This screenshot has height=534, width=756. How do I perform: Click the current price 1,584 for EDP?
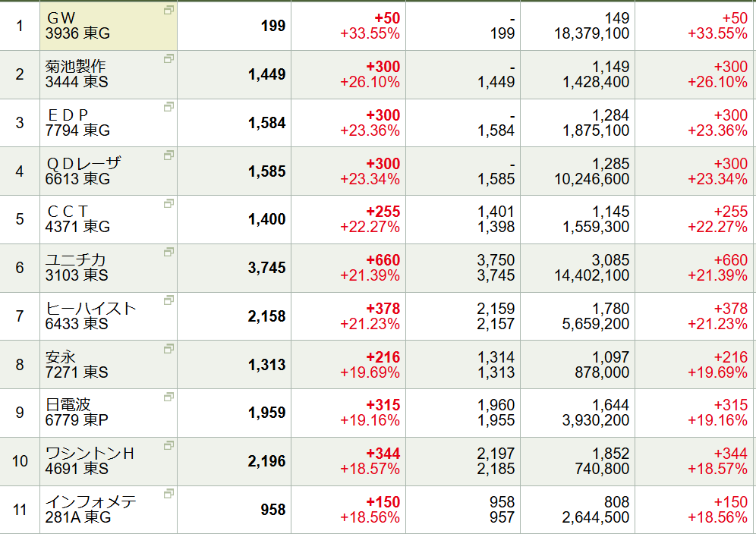pos(266,123)
